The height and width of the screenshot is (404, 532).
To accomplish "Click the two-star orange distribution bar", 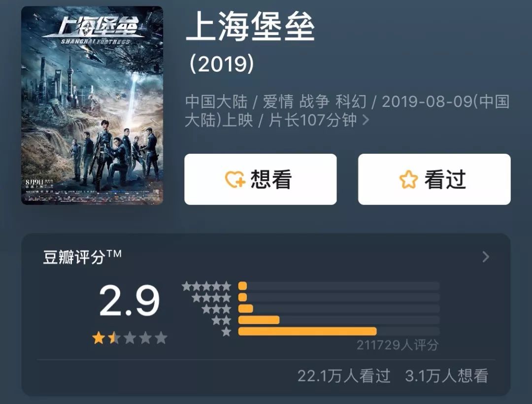I will point(259,320).
